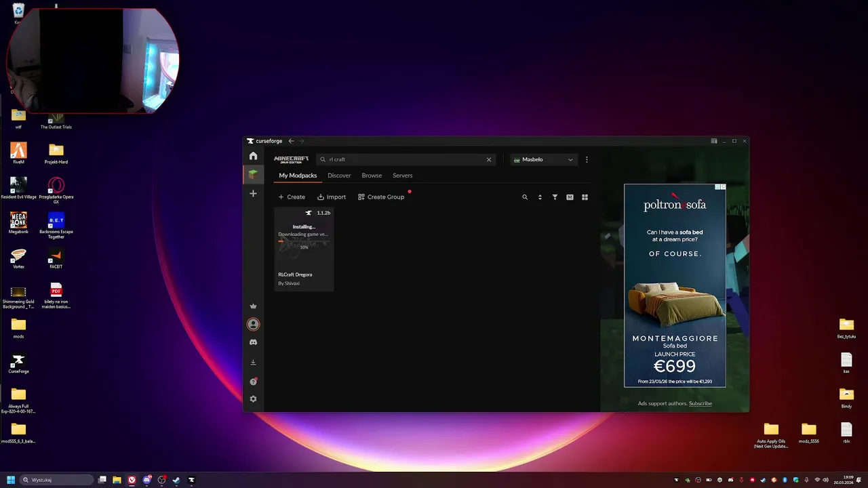Click the Wyszukaj taskbar search box
Viewport: 868px width, 488px height.
[x=57, y=480]
